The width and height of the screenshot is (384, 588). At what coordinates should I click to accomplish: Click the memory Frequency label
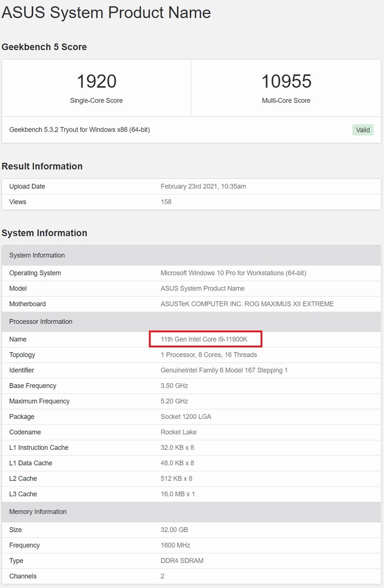[25, 545]
